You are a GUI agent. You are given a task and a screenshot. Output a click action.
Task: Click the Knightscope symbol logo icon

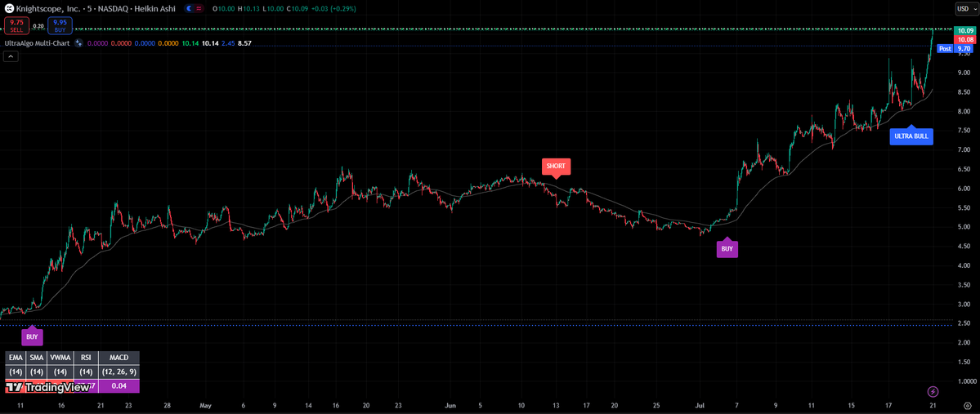point(9,8)
